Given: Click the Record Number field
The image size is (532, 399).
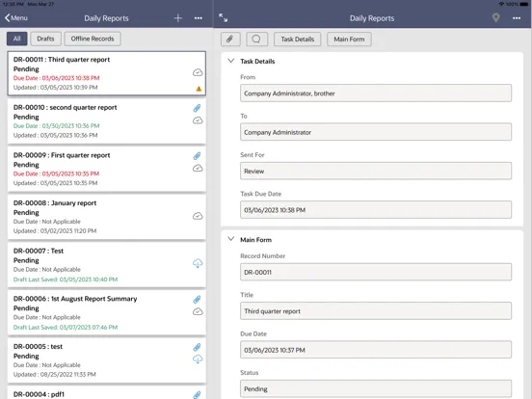Looking at the screenshot, I should (376, 272).
